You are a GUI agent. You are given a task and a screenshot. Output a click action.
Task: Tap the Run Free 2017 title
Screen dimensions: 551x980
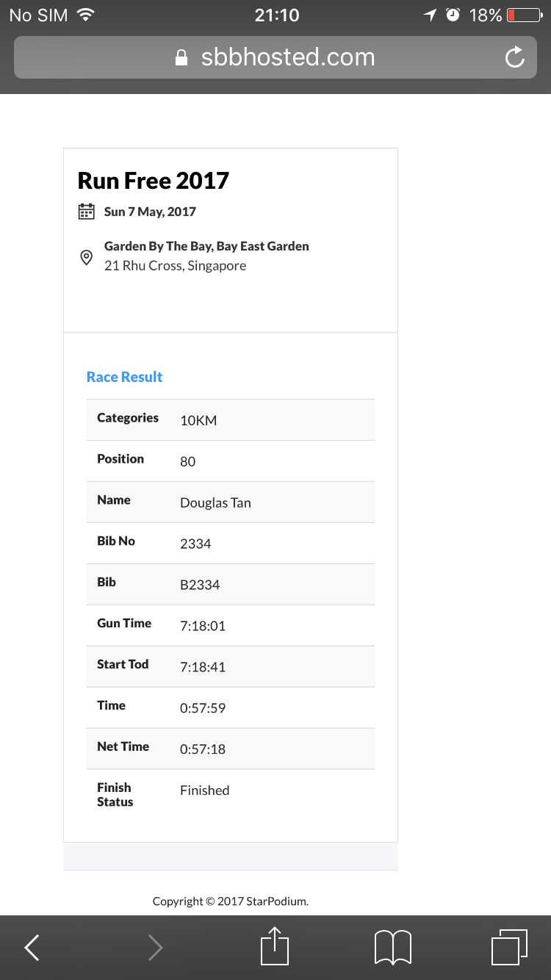154,181
